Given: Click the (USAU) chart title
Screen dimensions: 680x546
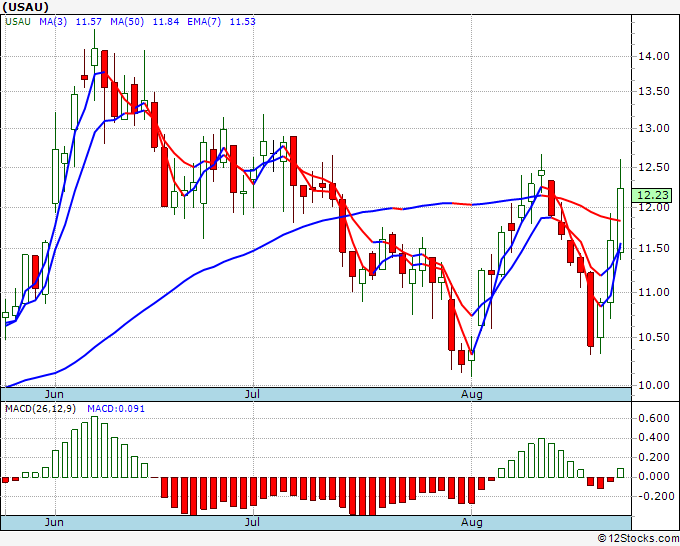Looking at the screenshot, I should coord(26,7).
